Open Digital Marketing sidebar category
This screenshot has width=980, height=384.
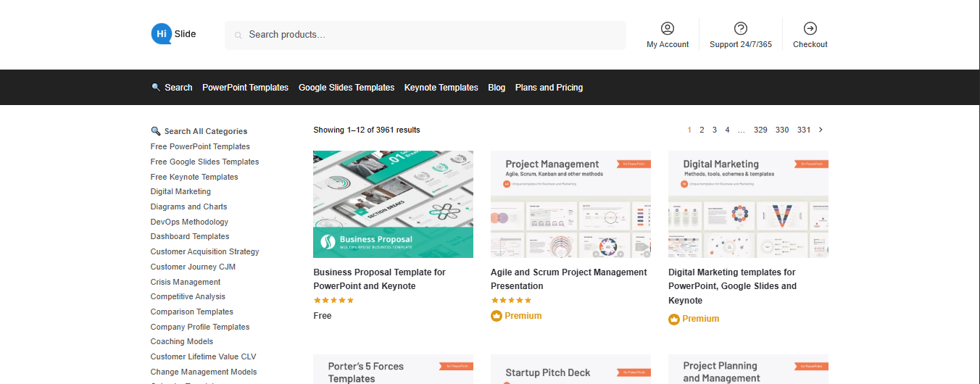tap(180, 191)
